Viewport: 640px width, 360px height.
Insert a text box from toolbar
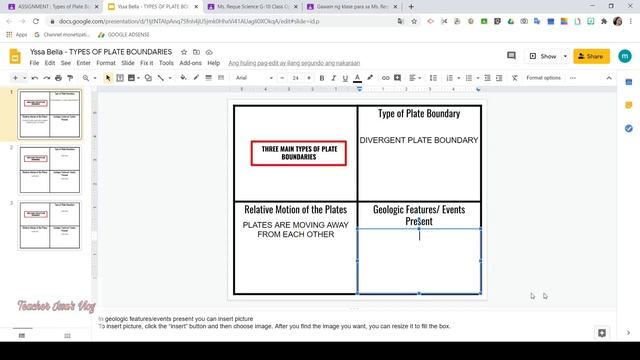tap(120, 78)
